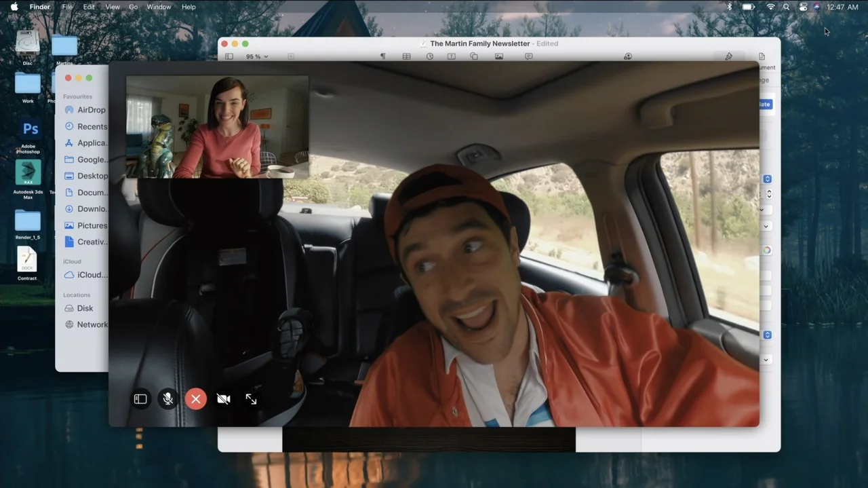Toggle the call sidebar panel icon
The height and width of the screenshot is (488, 868).
coord(140,399)
